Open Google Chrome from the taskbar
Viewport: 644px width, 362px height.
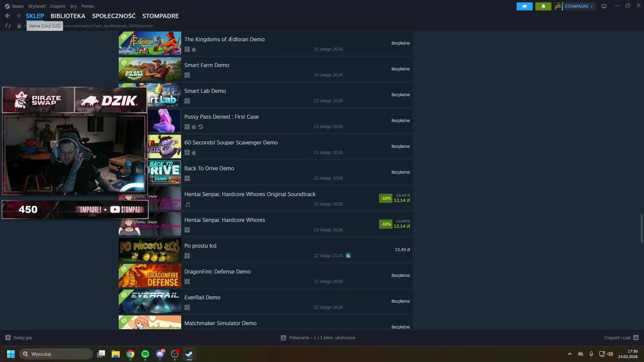(x=130, y=354)
